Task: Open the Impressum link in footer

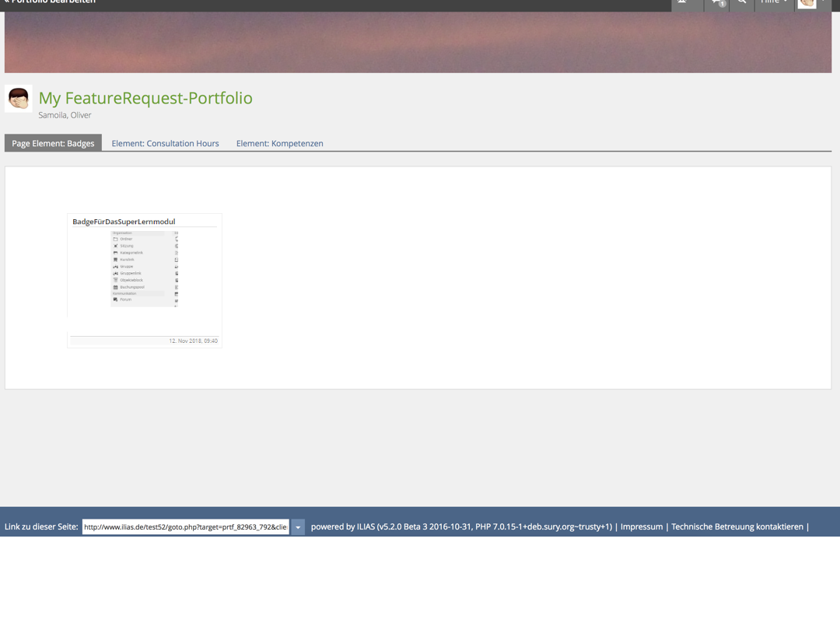Action: click(x=641, y=526)
